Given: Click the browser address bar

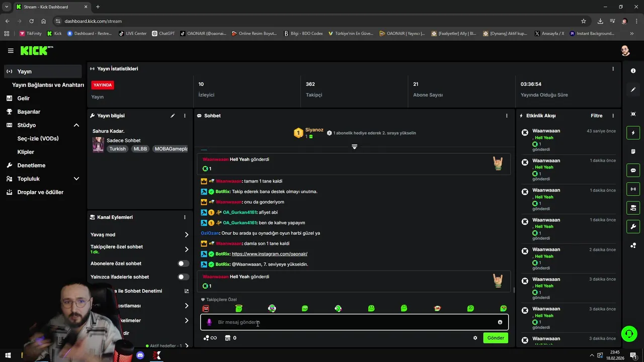Looking at the screenshot, I should coord(317,21).
